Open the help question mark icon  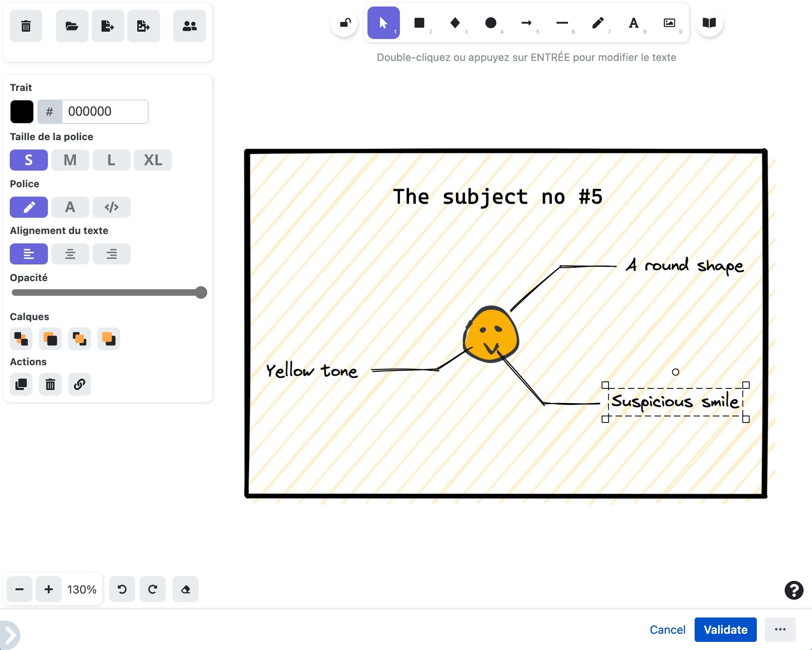coord(794,590)
